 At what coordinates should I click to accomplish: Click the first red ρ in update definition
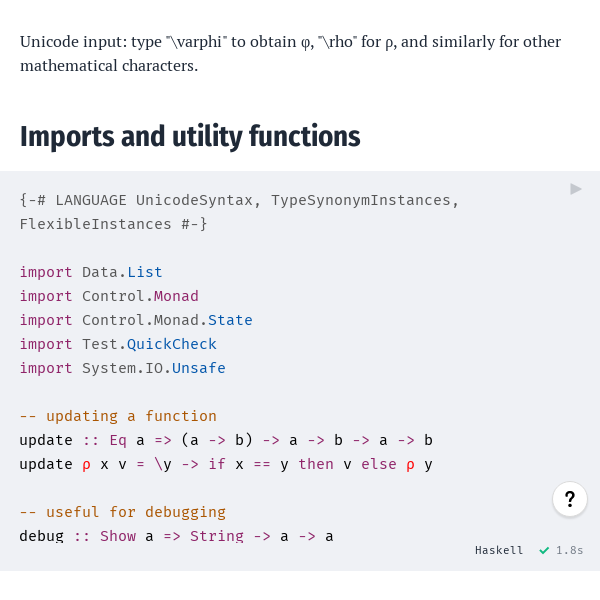86,465
